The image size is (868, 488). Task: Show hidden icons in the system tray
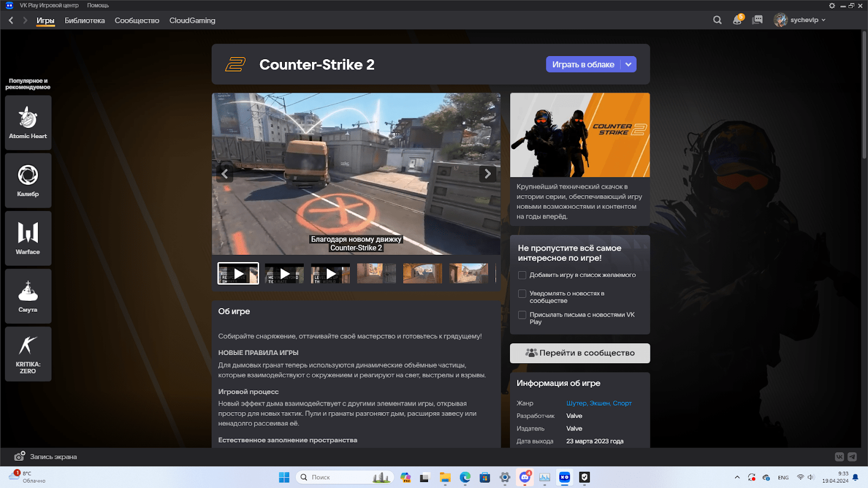tap(737, 477)
